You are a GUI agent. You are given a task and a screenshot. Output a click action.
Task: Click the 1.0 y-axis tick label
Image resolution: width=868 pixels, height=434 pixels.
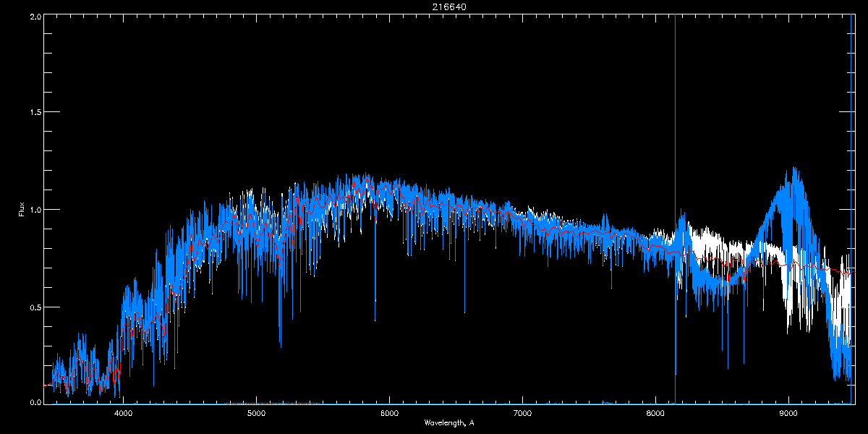click(35, 210)
